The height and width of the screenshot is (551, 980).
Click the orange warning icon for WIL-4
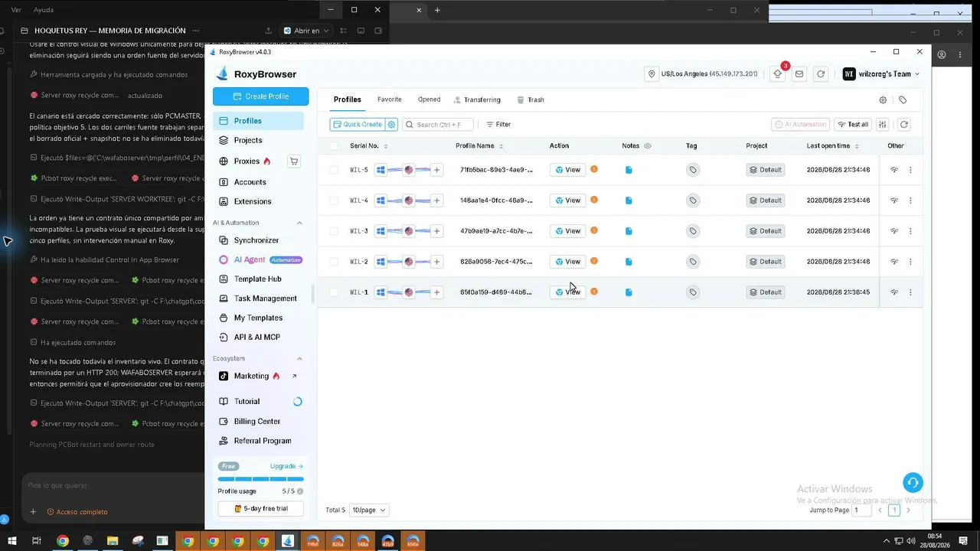594,200
